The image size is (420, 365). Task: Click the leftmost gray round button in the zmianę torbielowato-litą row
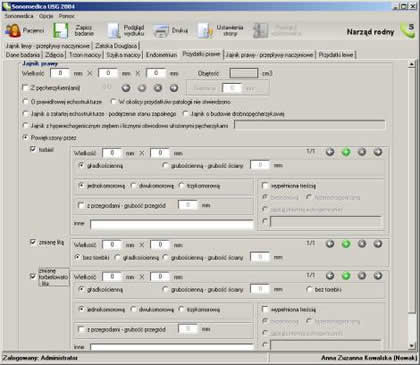330,276
